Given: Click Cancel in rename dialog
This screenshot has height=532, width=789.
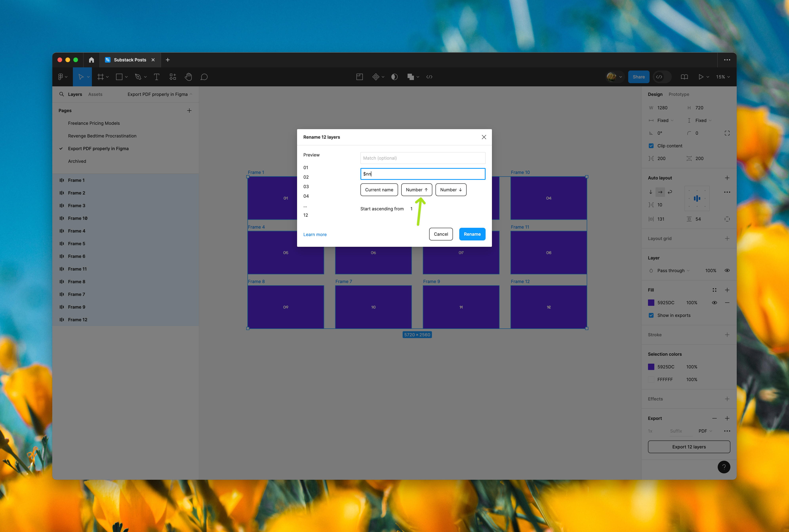Looking at the screenshot, I should click(x=441, y=234).
